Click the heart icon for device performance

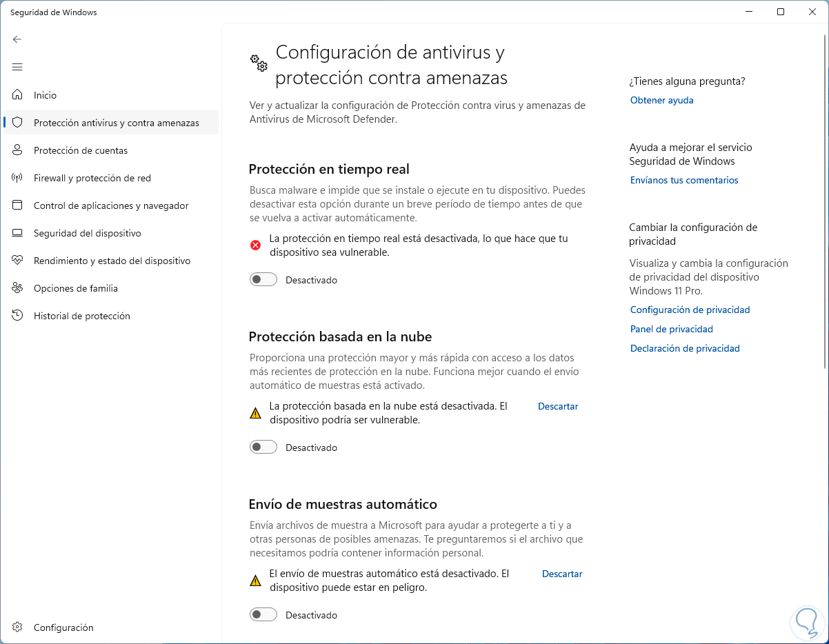coord(18,261)
